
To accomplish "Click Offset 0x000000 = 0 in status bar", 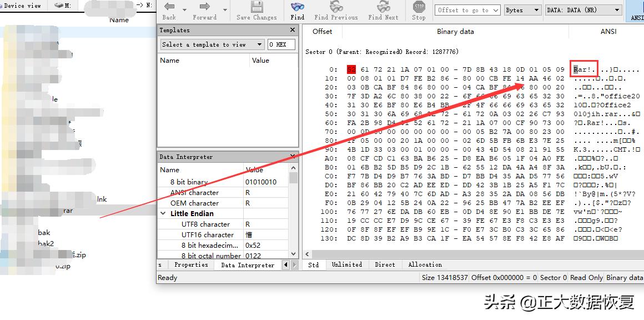I will pyautogui.click(x=504, y=278).
